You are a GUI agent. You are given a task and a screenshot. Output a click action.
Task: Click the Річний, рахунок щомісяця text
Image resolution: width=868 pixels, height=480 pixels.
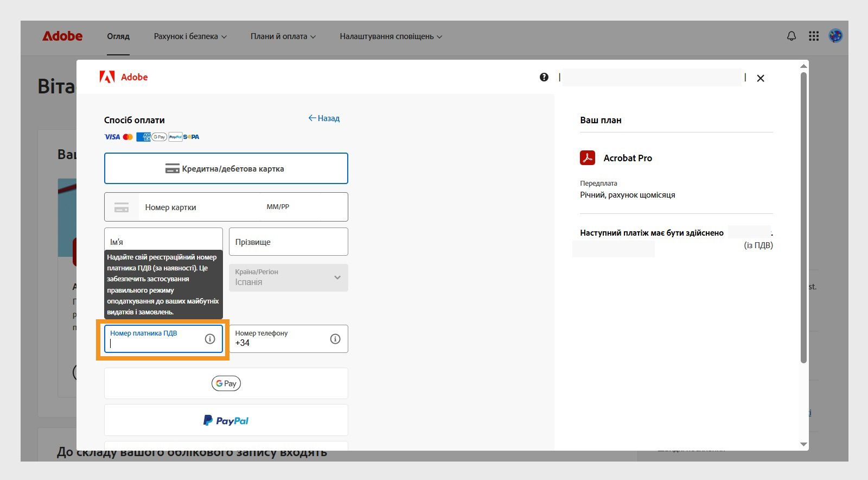point(628,195)
